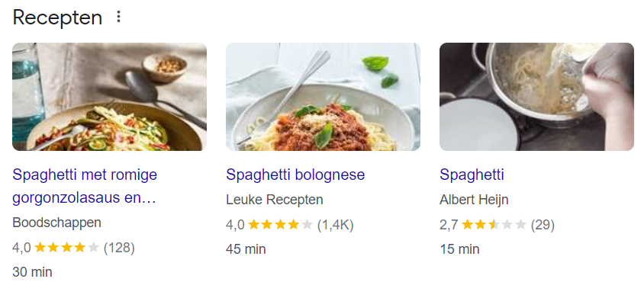The height and width of the screenshot is (282, 644).
Task: Click the '30 min' cooking time
Action: 33,272
